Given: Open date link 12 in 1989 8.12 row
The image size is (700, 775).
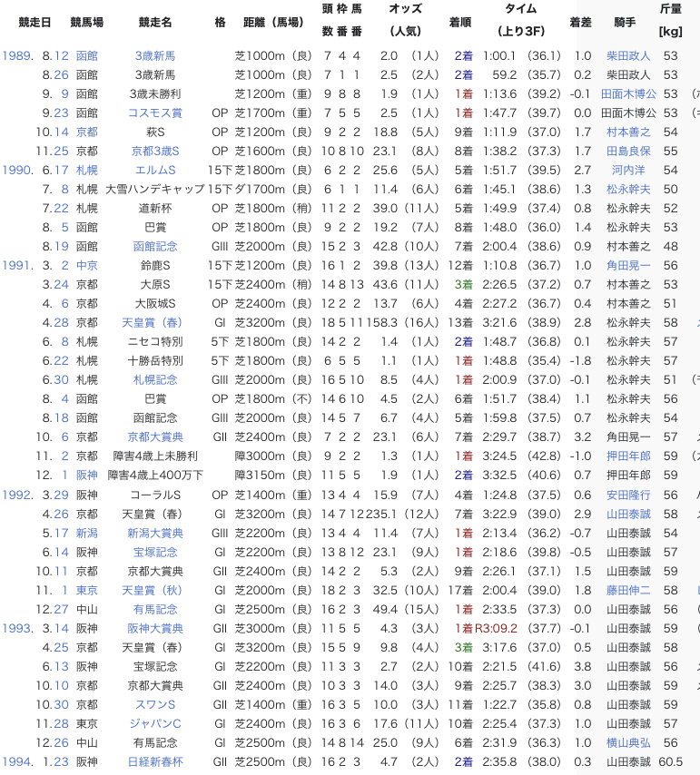Looking at the screenshot, I should click(x=62, y=56).
